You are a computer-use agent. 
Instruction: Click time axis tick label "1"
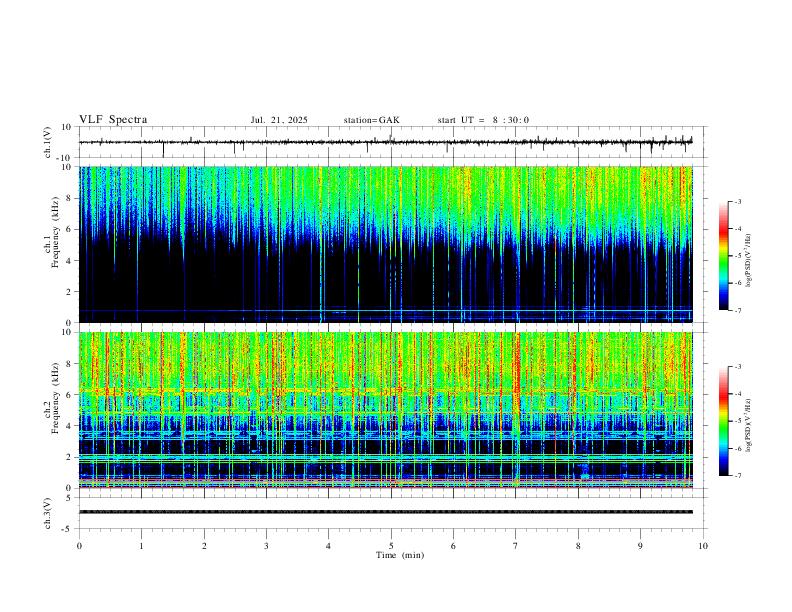[141, 546]
